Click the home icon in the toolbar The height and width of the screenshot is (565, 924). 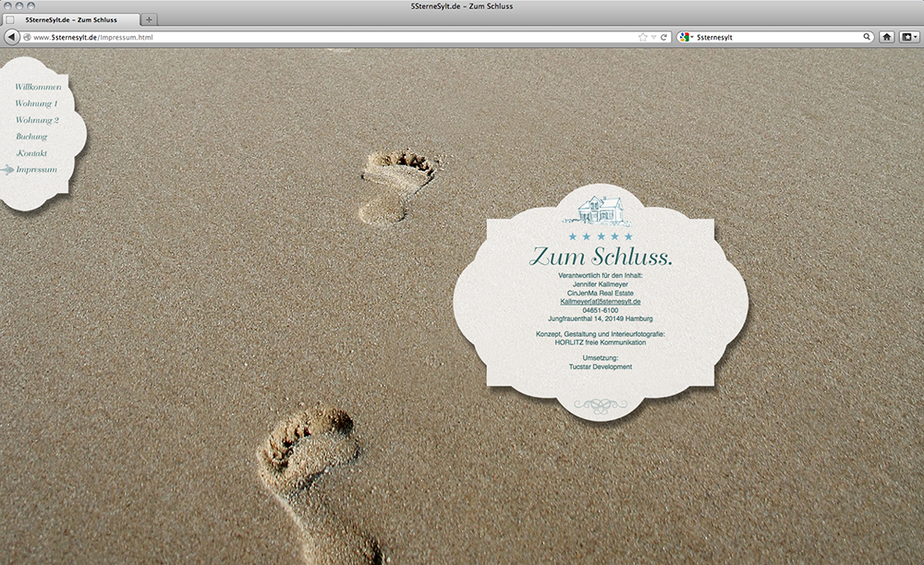887,37
